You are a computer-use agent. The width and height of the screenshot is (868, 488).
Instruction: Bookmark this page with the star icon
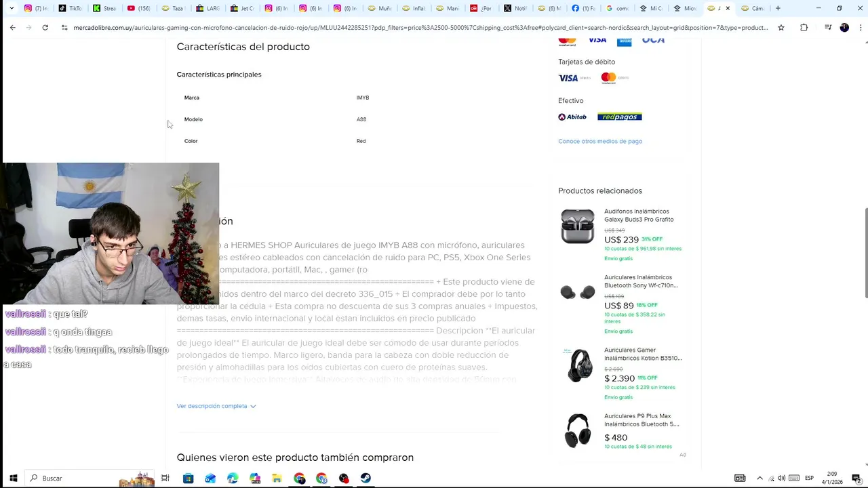(781, 28)
